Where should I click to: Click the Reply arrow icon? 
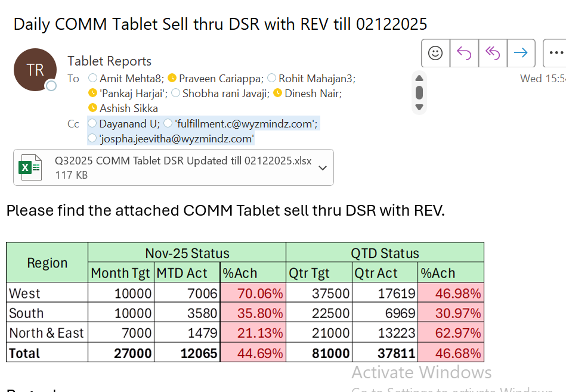click(x=464, y=53)
